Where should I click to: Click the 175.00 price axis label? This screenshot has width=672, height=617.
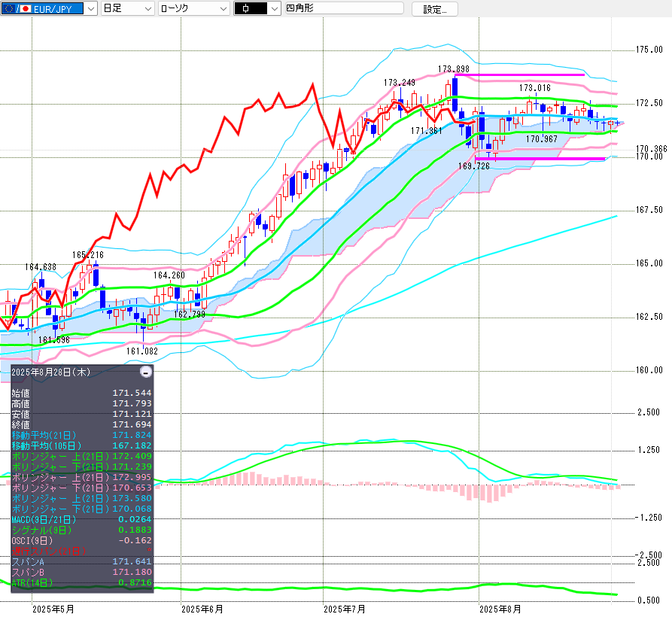coord(649,50)
